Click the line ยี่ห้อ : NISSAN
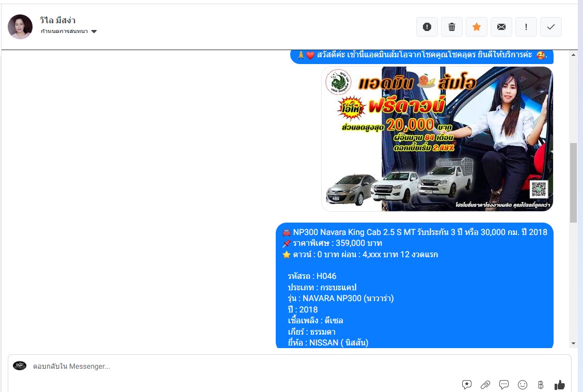 click(328, 342)
